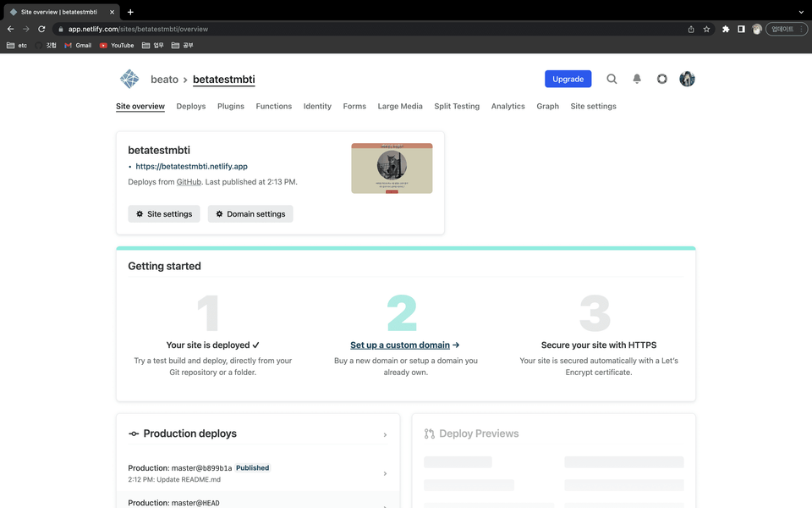The image size is (812, 508).
Task: Switch to the Deploys tab
Action: 190,106
